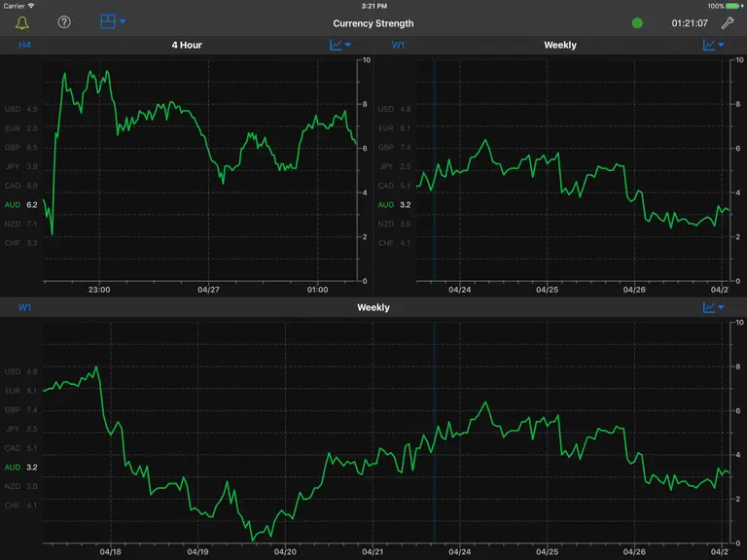Image resolution: width=747 pixels, height=560 pixels.
Task: Tap the 04/25 date on upper Weekly chart
Action: (547, 290)
